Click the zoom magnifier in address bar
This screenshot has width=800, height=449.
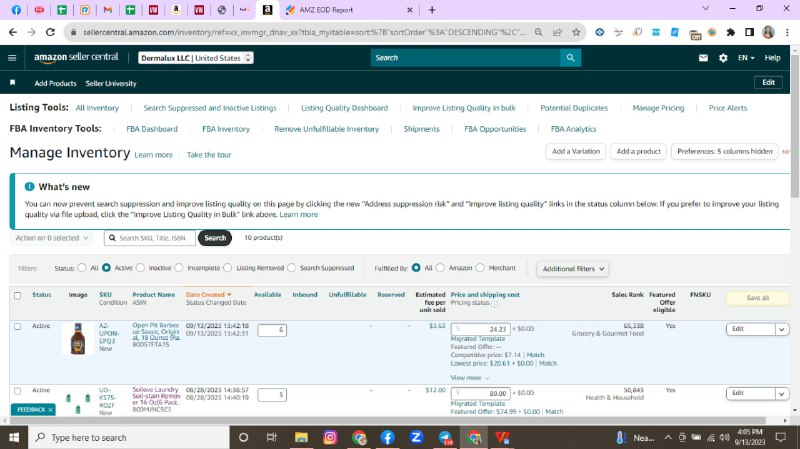click(x=538, y=32)
